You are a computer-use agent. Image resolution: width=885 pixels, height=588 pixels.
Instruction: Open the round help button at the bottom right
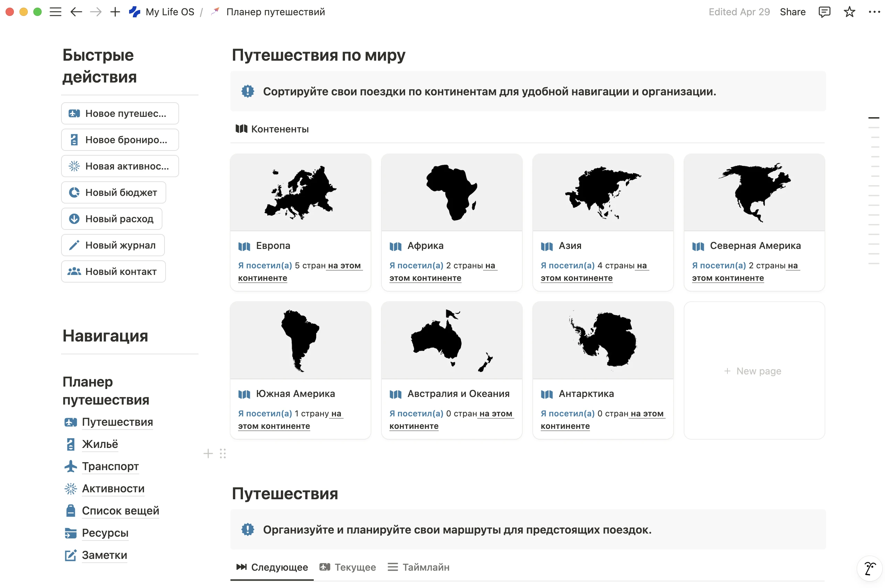tap(869, 568)
